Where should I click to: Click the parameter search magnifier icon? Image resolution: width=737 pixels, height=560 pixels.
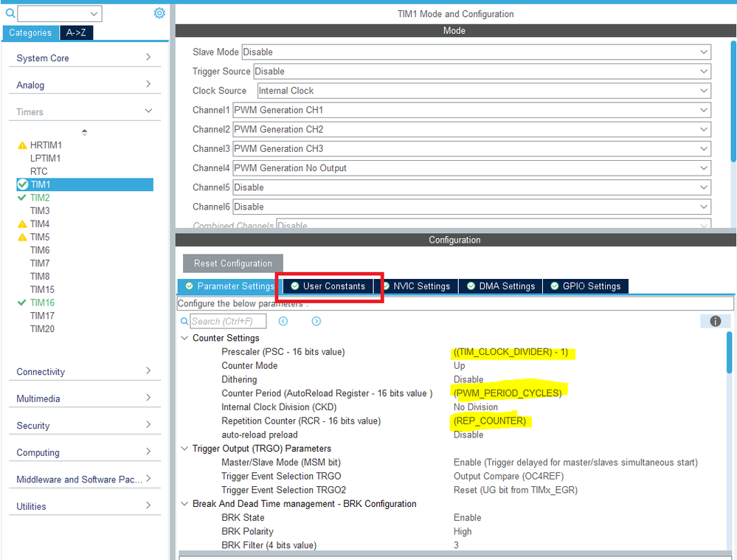tap(184, 322)
